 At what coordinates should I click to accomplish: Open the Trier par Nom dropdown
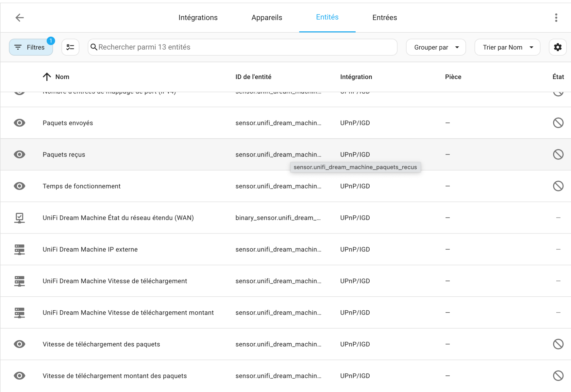(507, 47)
